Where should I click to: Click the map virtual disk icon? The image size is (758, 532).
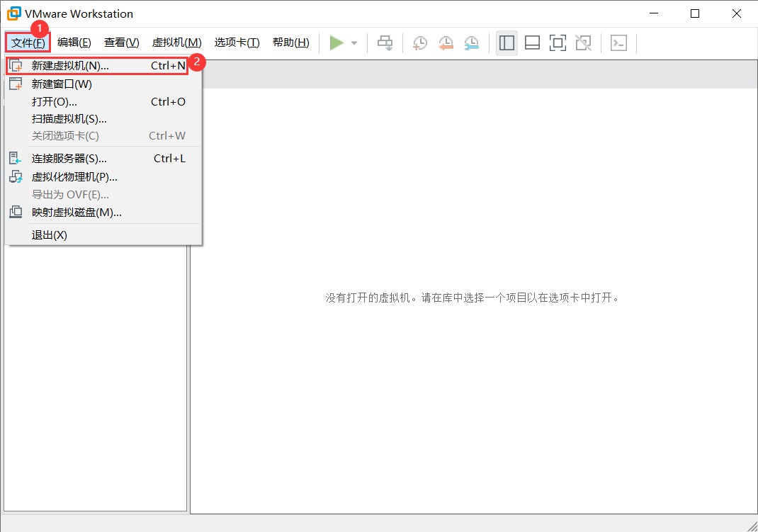16,212
